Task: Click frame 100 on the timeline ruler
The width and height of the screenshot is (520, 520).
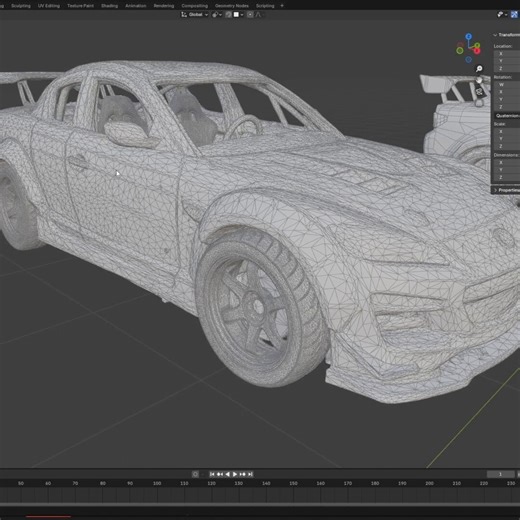Action: pyautogui.click(x=157, y=483)
